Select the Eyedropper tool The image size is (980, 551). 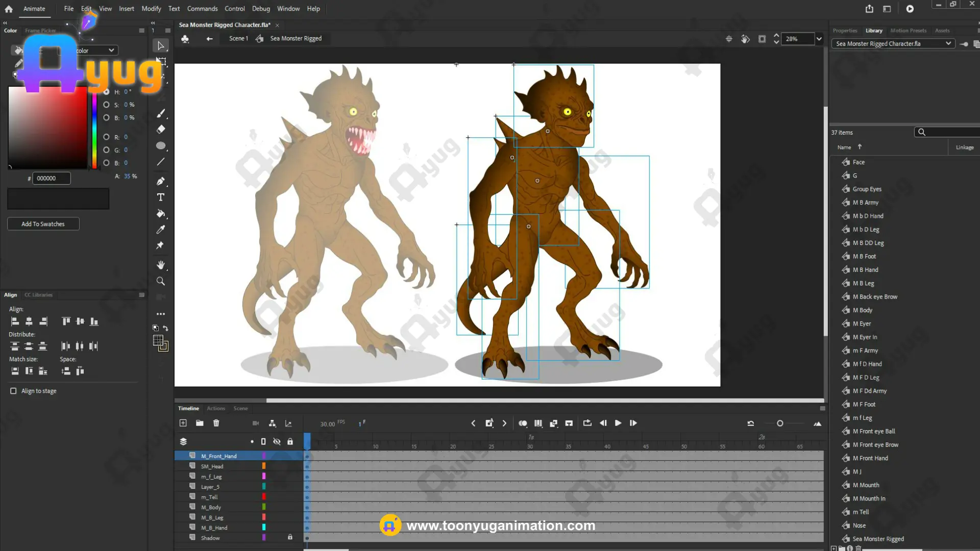[x=161, y=230]
